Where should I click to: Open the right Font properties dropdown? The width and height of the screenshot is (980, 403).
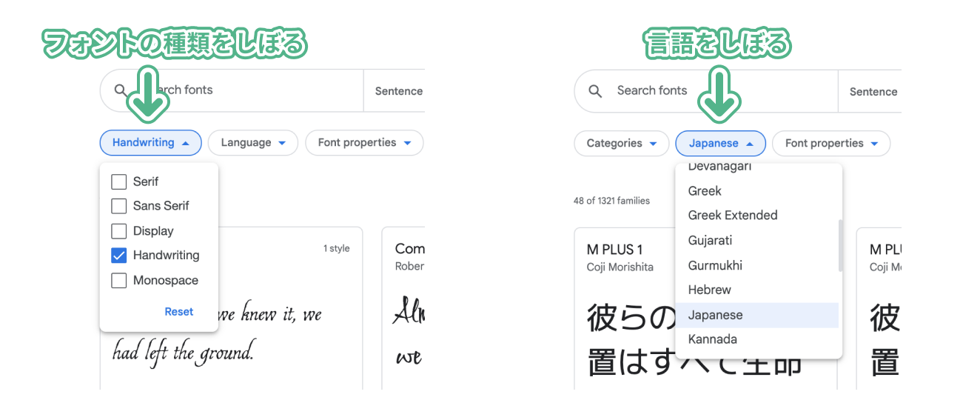coord(831,143)
